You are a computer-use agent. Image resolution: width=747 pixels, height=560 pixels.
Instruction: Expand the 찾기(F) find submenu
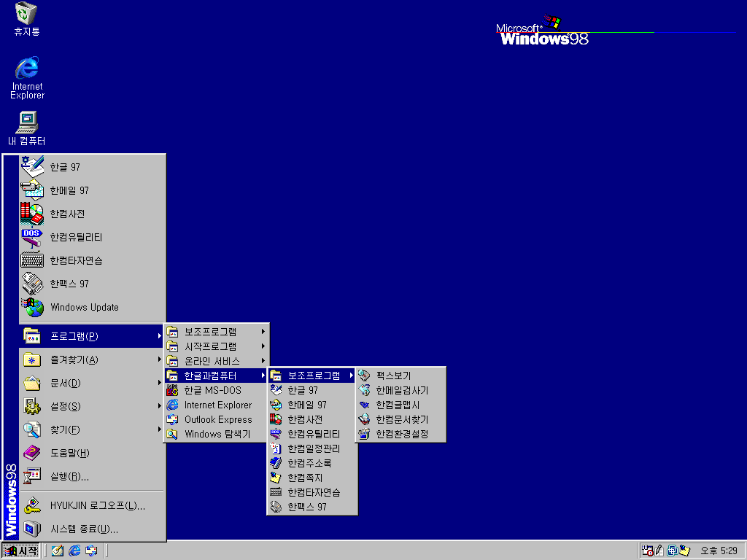[93, 429]
